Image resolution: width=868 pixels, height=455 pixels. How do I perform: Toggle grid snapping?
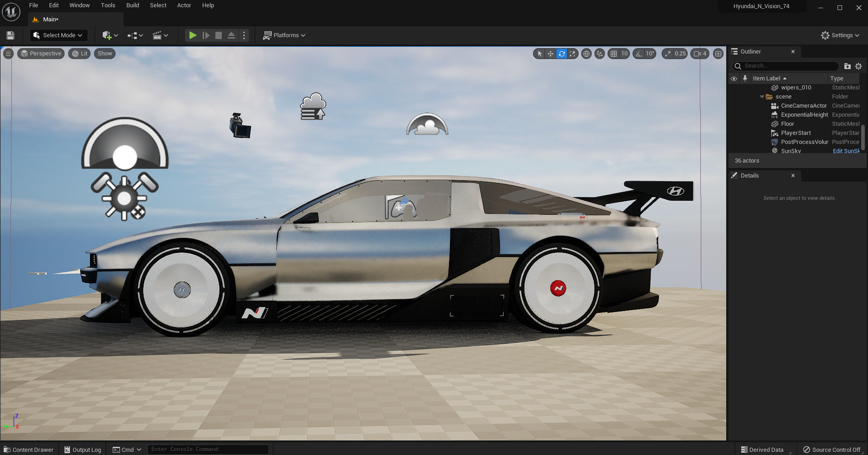coord(614,54)
